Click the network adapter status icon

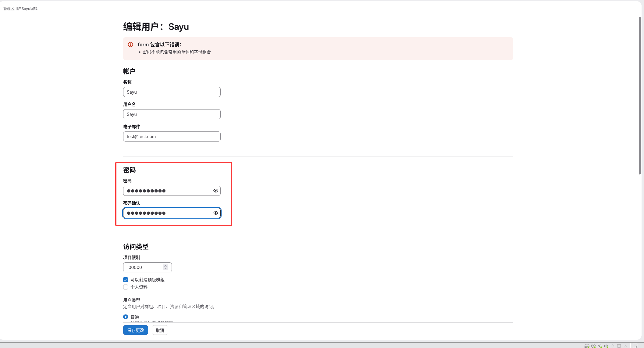click(600, 346)
